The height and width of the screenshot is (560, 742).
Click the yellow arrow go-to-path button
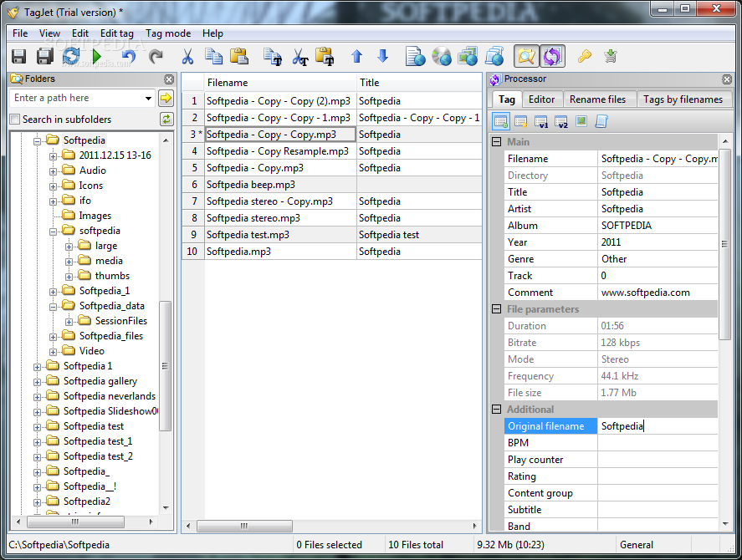pos(166,98)
